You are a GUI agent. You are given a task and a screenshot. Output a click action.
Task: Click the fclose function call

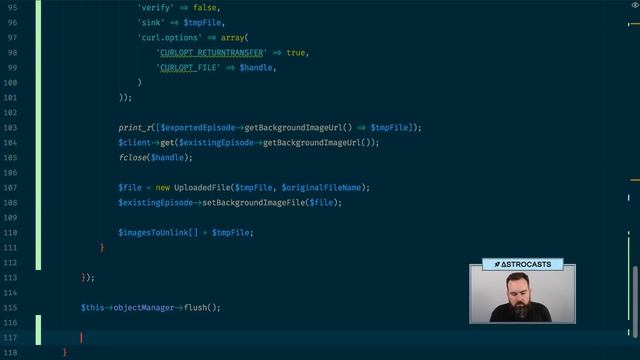point(133,158)
